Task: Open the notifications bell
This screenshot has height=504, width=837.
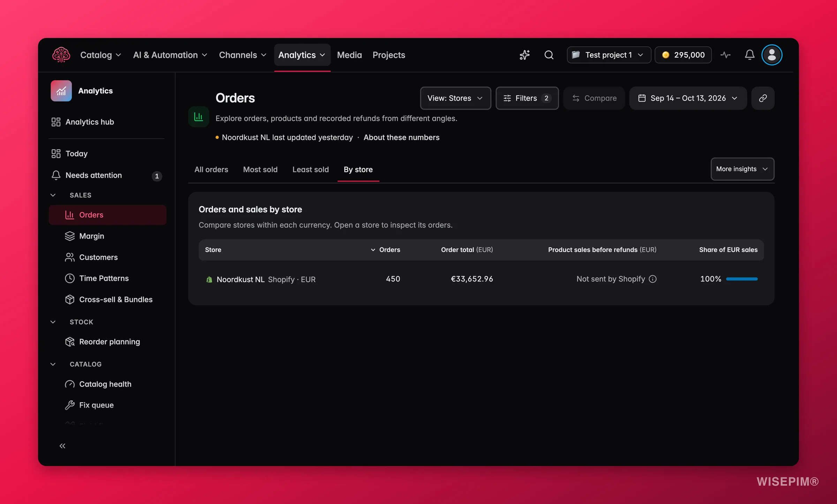Action: pyautogui.click(x=749, y=55)
